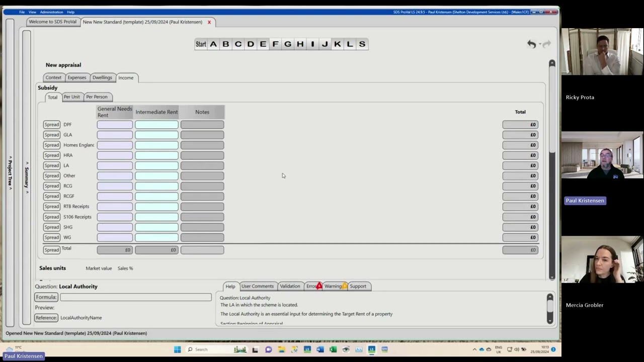The width and height of the screenshot is (644, 362).
Task: Show hidden system tray icons
Action: point(474,349)
